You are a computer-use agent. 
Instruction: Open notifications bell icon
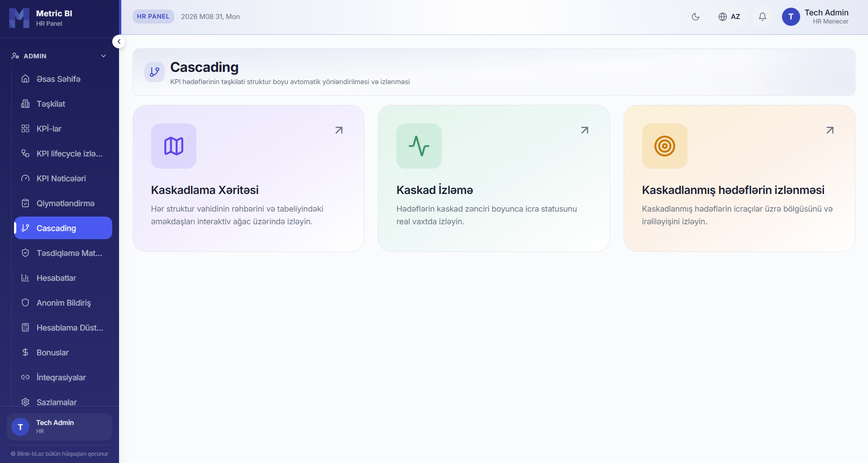763,17
